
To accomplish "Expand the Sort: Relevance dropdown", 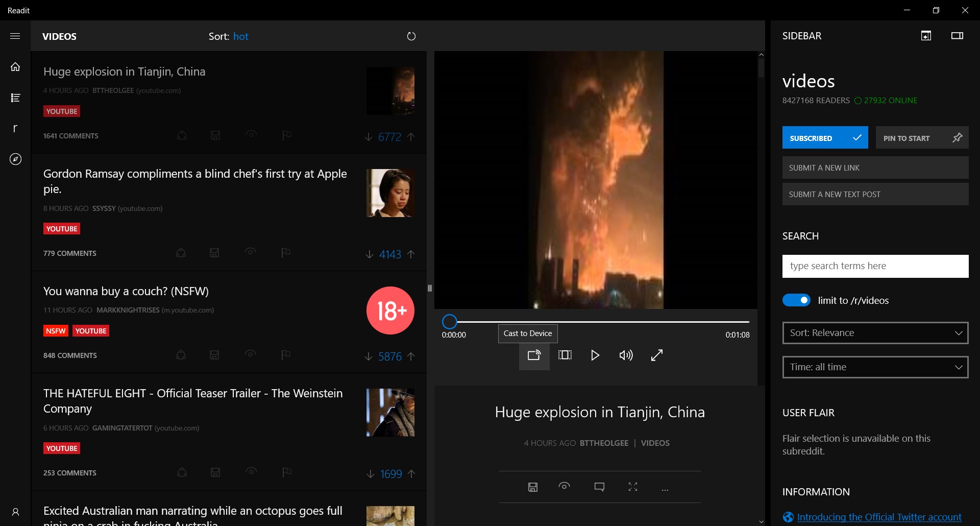I will 875,333.
